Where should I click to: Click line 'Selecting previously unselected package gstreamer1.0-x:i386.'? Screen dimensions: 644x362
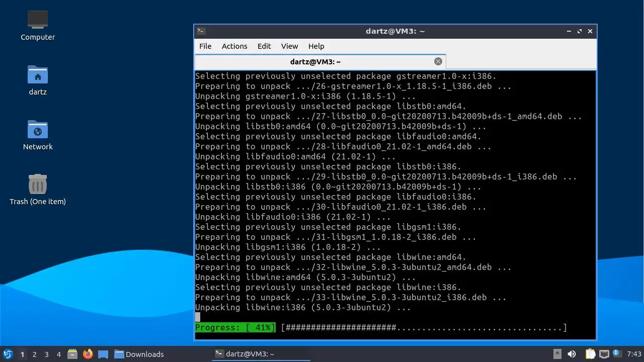[x=346, y=76]
